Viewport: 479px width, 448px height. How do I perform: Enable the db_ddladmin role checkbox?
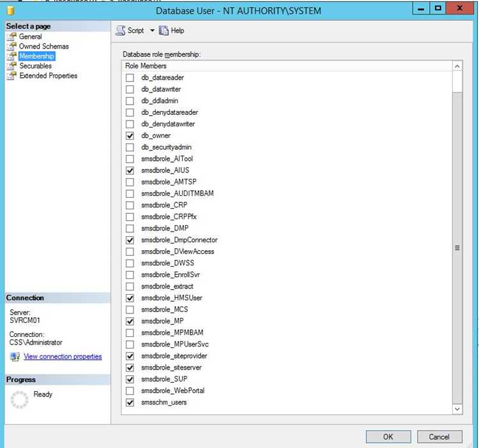coord(130,101)
